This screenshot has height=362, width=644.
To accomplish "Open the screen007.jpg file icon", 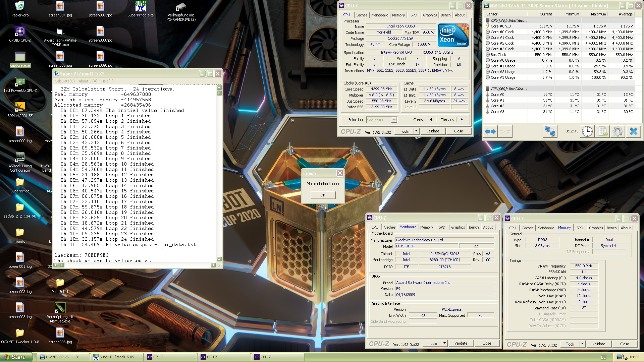I will tap(100, 6).
